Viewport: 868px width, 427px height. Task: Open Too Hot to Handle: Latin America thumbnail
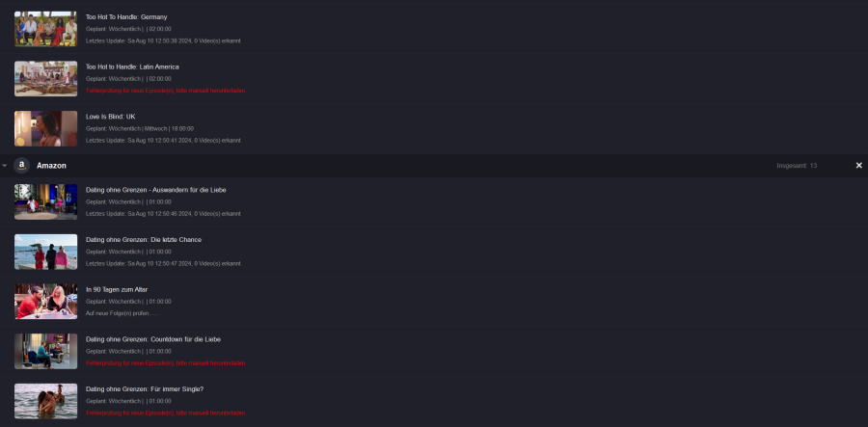(46, 78)
